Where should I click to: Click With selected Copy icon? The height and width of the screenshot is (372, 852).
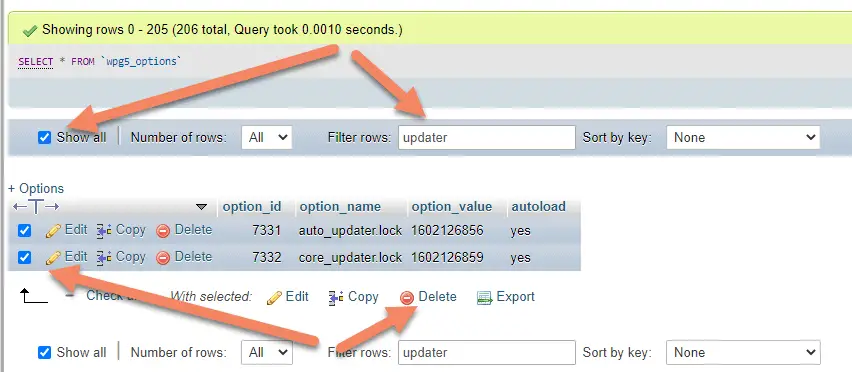(x=335, y=298)
